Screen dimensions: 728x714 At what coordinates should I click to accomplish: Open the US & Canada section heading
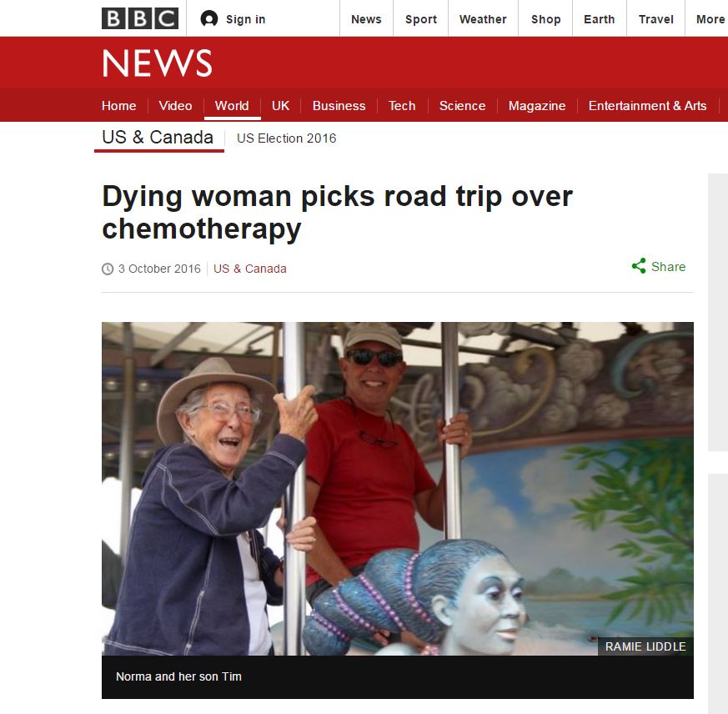(x=158, y=138)
